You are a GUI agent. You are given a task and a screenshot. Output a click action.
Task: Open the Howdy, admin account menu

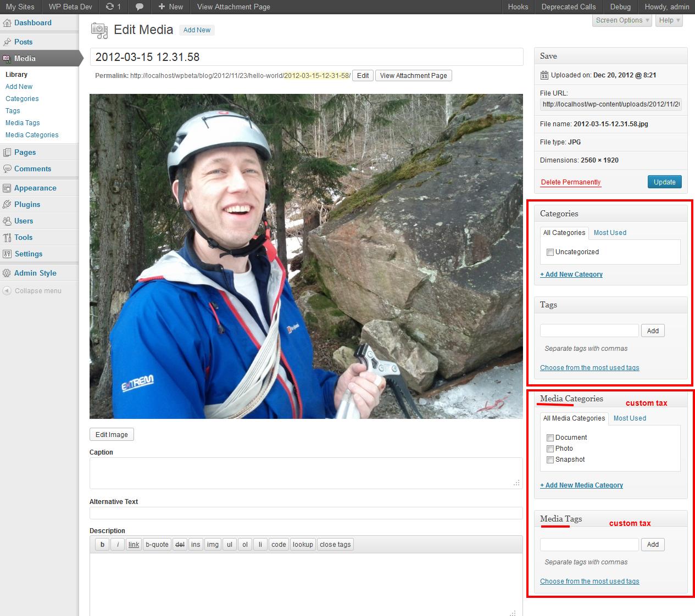click(667, 7)
